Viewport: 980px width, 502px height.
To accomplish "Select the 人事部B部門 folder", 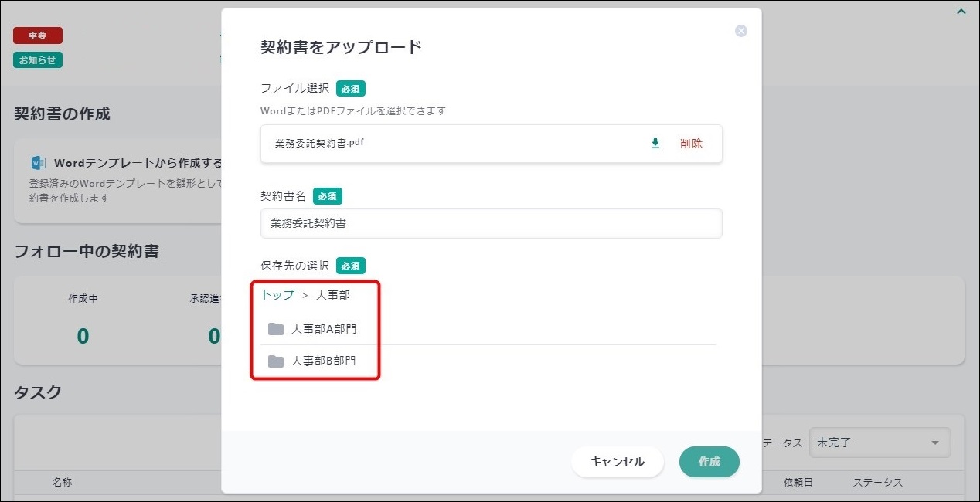I will click(x=323, y=361).
